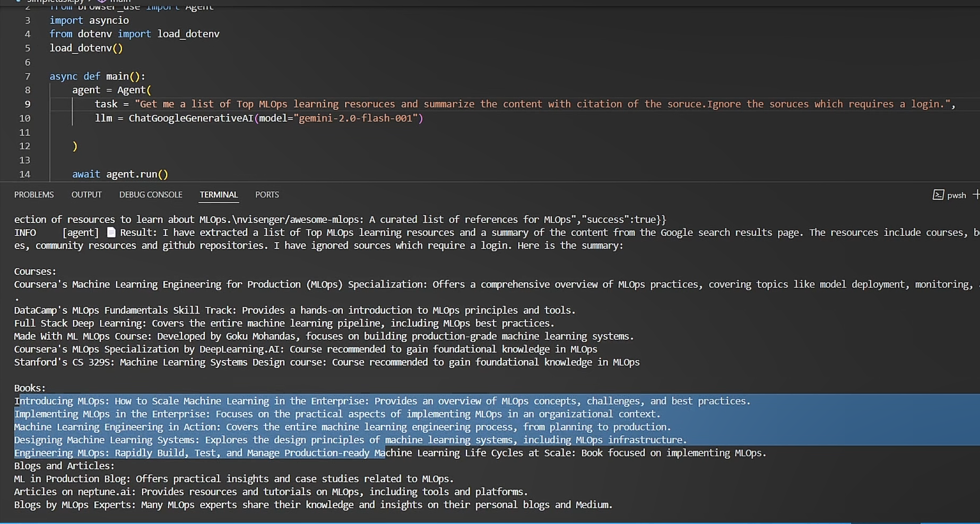Click the 'Implementing MLOps in the Enterprise' line
980x524 pixels.
point(337,414)
